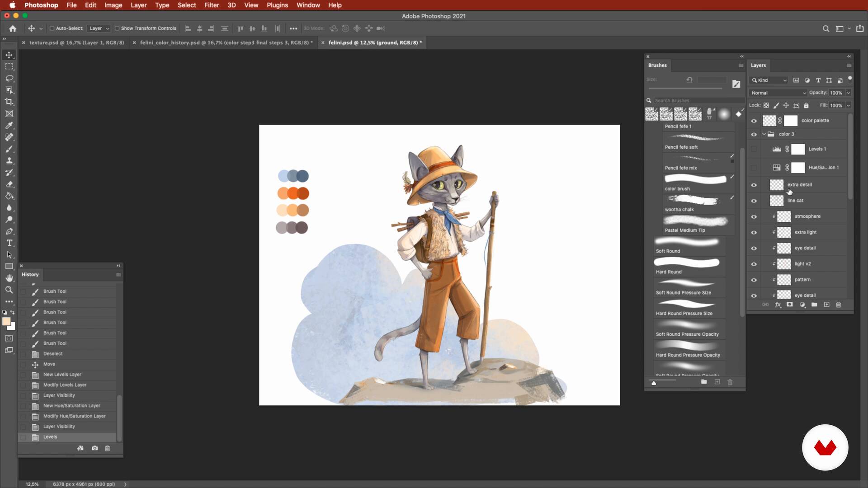This screenshot has width=868, height=488.
Task: Select the Eraser tool
Action: click(x=9, y=184)
